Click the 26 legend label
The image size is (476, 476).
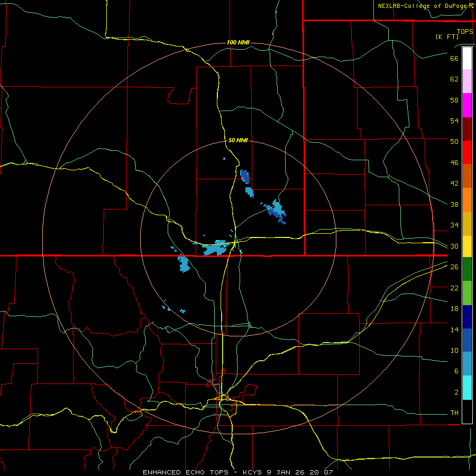(454, 267)
